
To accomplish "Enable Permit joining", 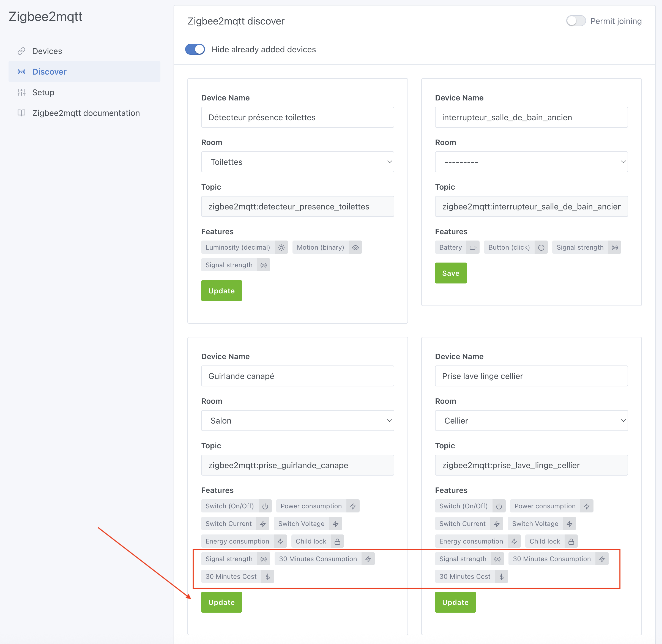I will click(x=576, y=21).
